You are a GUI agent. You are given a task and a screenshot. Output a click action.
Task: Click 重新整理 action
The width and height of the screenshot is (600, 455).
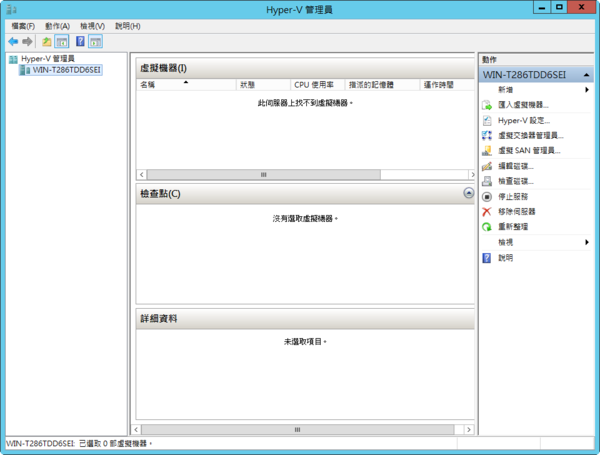point(513,227)
